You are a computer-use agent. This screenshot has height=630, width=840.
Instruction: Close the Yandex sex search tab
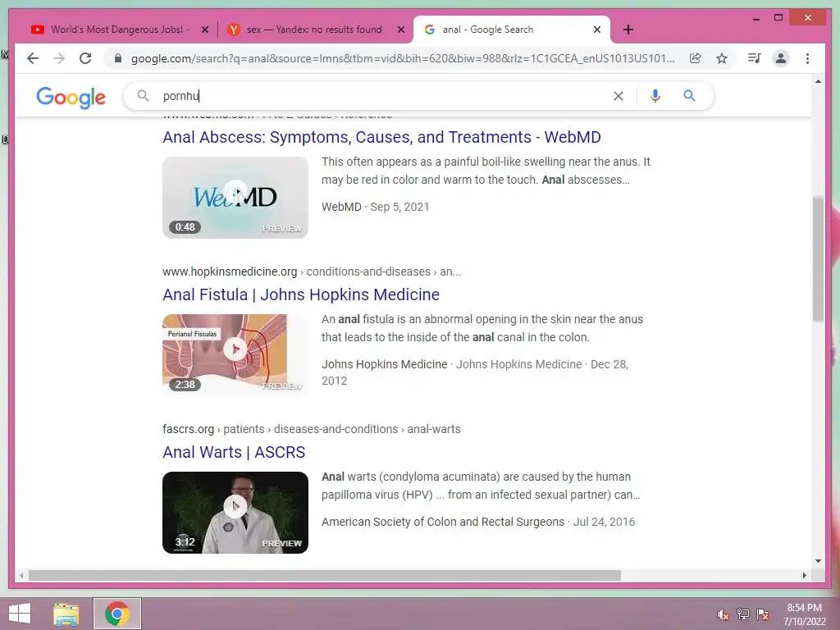400,30
